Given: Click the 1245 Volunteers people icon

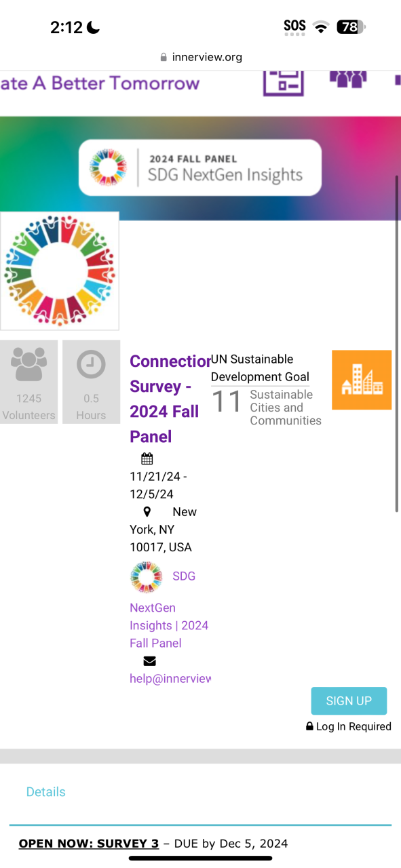Looking at the screenshot, I should pos(29,365).
